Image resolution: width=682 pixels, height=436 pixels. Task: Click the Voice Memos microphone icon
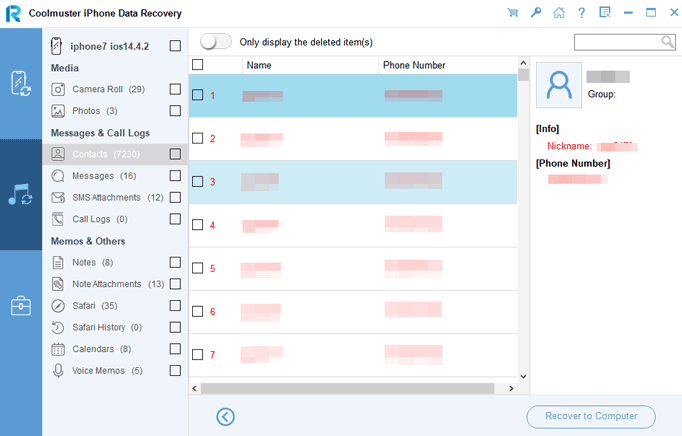click(x=58, y=371)
